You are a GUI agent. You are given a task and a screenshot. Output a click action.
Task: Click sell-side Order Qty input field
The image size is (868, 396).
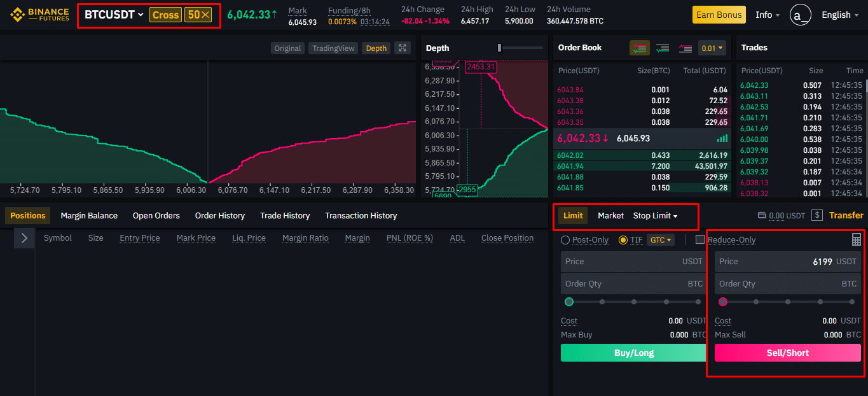(x=788, y=284)
